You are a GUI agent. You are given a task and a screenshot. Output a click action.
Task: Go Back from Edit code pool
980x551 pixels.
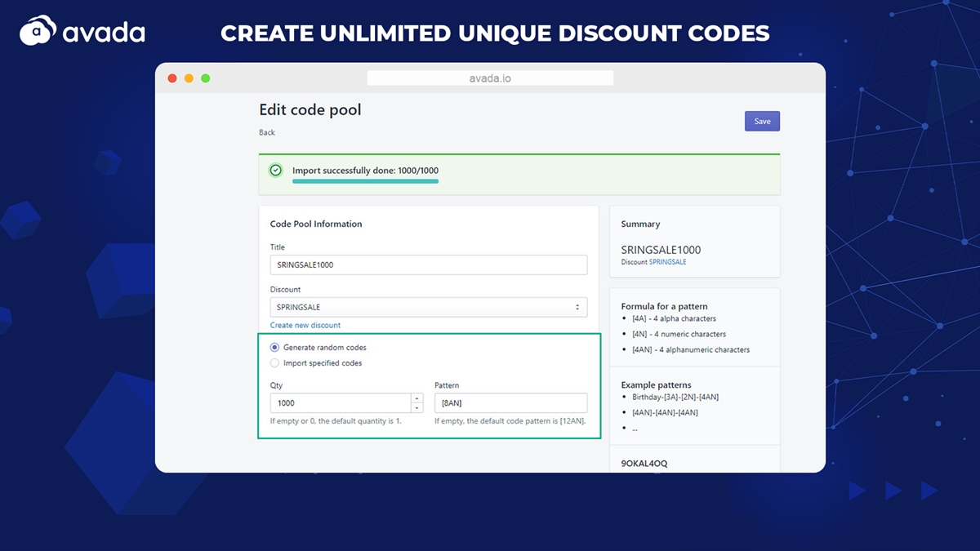coord(267,132)
